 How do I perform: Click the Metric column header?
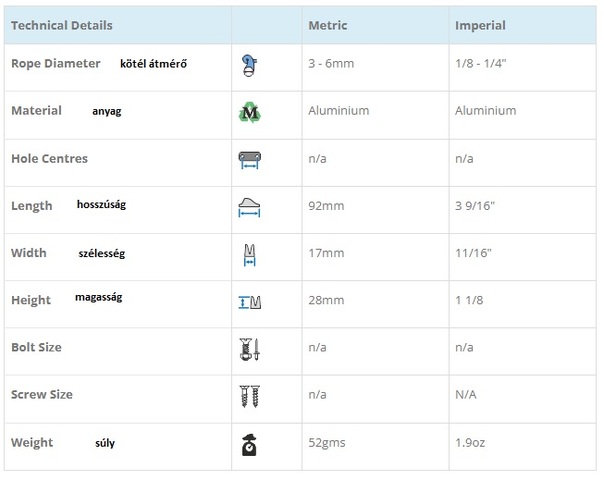(328, 25)
